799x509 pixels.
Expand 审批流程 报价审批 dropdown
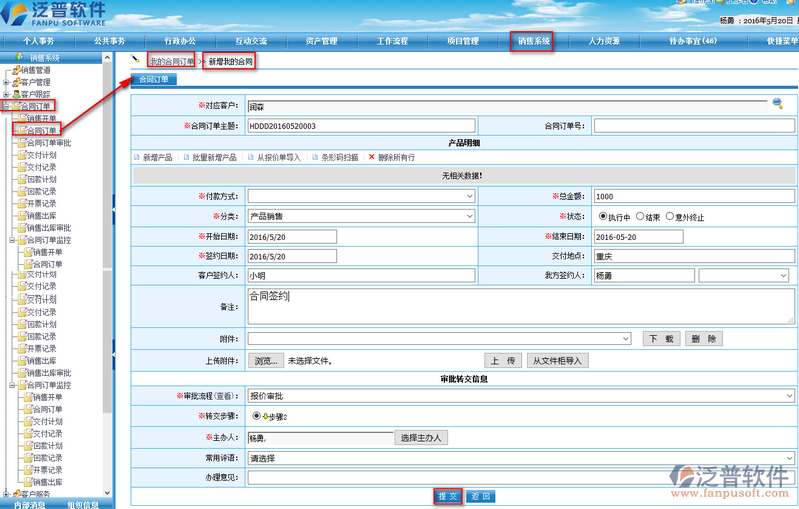point(520,397)
